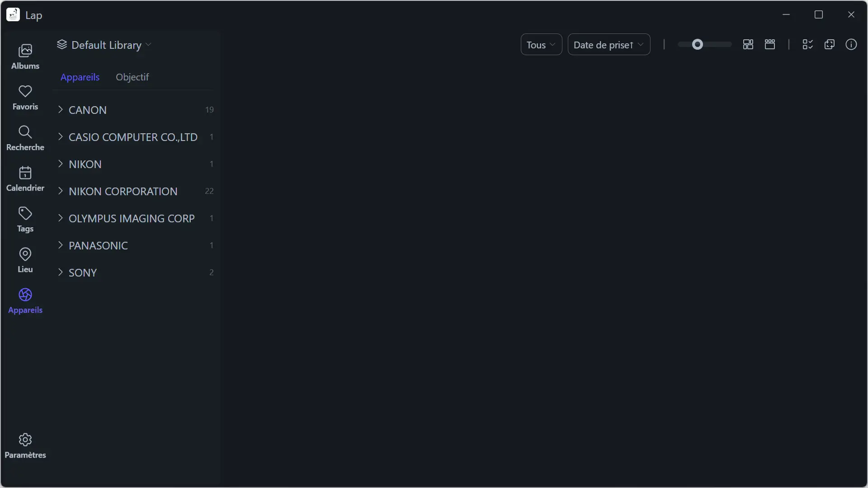Image resolution: width=868 pixels, height=488 pixels.
Task: Expand the PANASONIC chevron
Action: click(x=61, y=245)
